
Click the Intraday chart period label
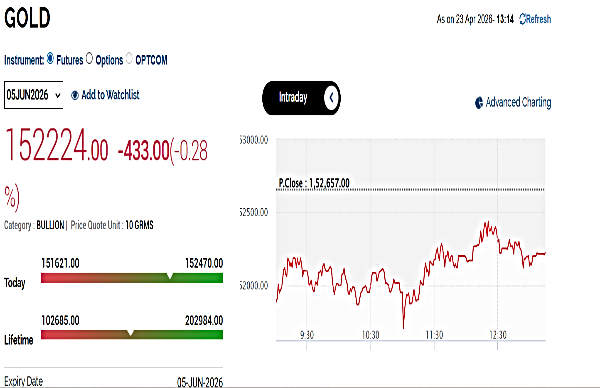[293, 97]
